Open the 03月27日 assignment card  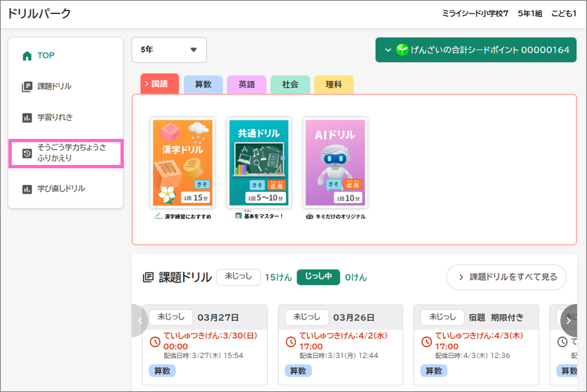(x=205, y=345)
